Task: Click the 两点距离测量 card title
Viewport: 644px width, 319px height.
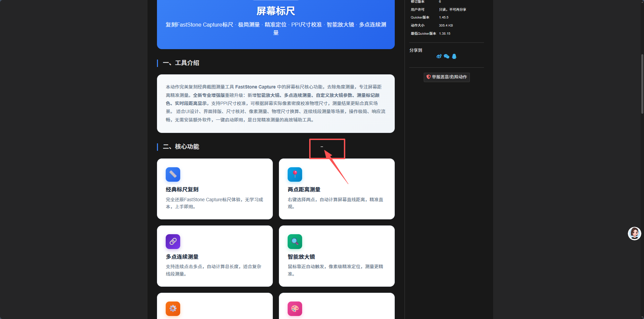Action: [x=304, y=189]
